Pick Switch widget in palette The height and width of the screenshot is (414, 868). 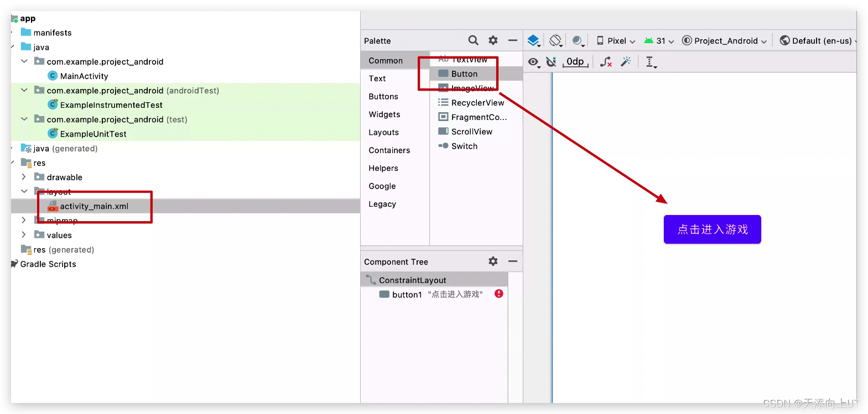[476, 146]
